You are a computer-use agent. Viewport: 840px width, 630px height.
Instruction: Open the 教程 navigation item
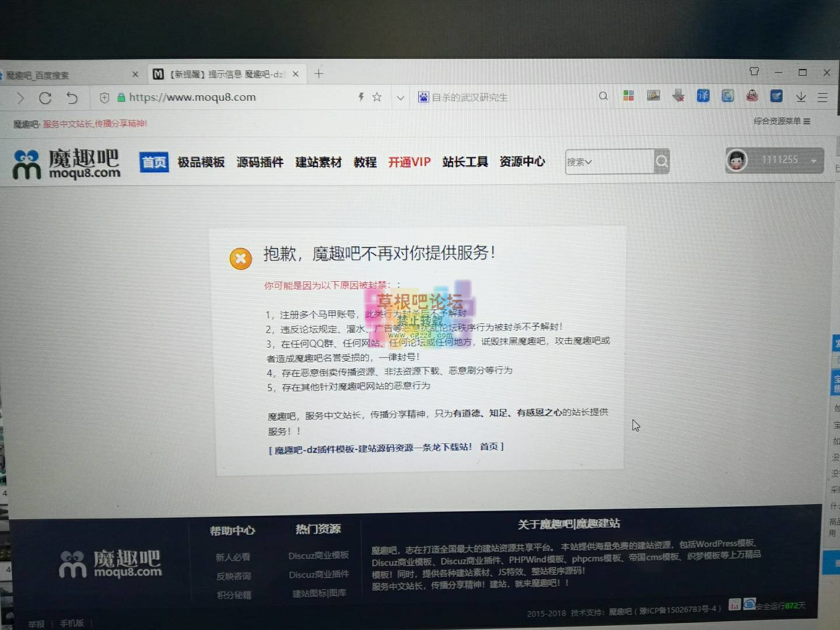365,162
